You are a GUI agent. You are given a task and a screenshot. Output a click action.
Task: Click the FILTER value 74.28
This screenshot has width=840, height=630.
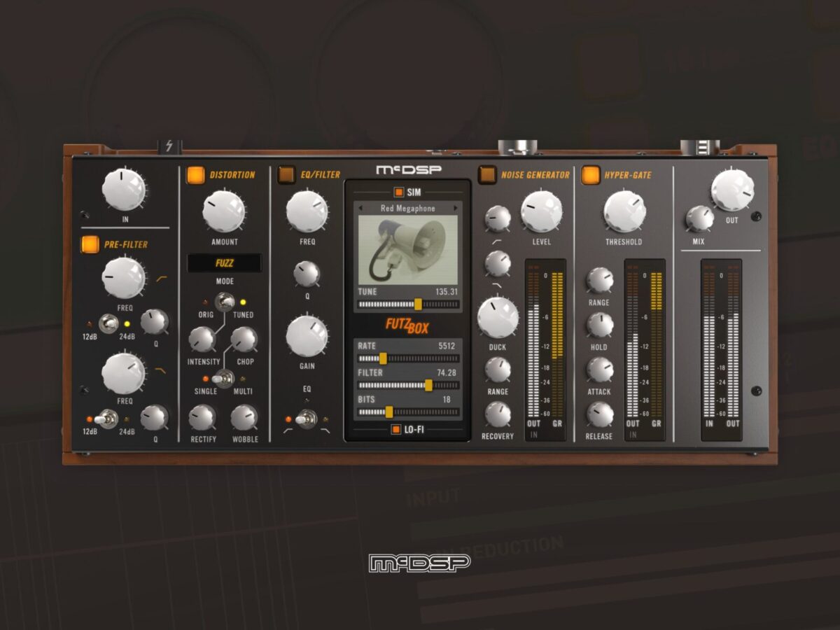[446, 373]
